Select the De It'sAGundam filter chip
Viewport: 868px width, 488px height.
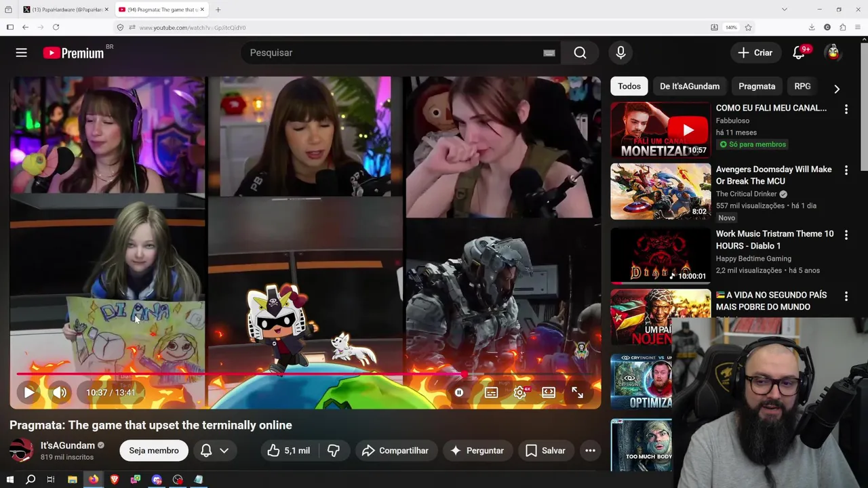click(x=690, y=86)
